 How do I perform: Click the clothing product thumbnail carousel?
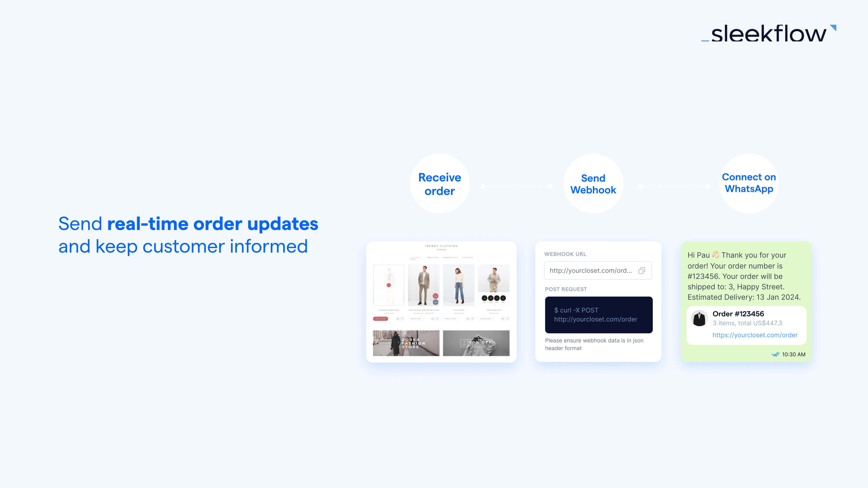pos(441,286)
